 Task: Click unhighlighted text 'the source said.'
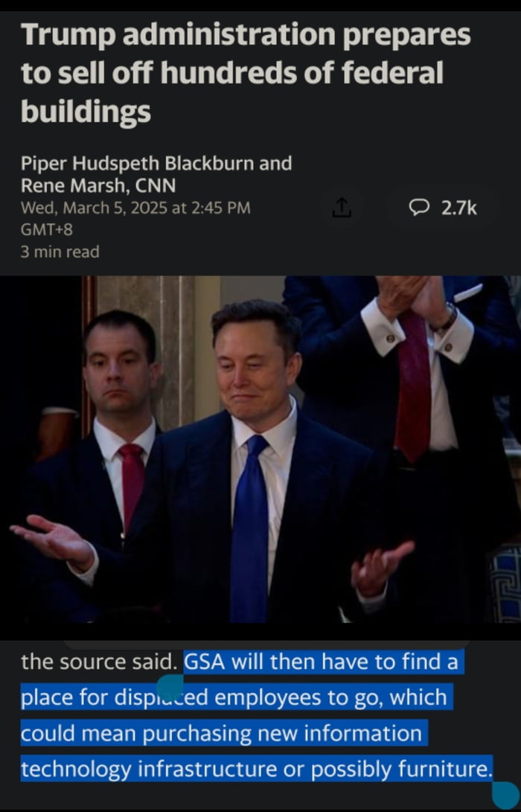[x=100, y=662]
